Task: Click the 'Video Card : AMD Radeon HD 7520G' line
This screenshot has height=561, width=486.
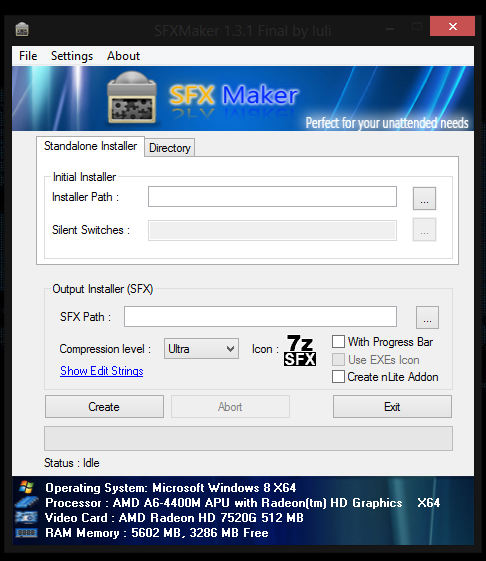Action: 174,518
